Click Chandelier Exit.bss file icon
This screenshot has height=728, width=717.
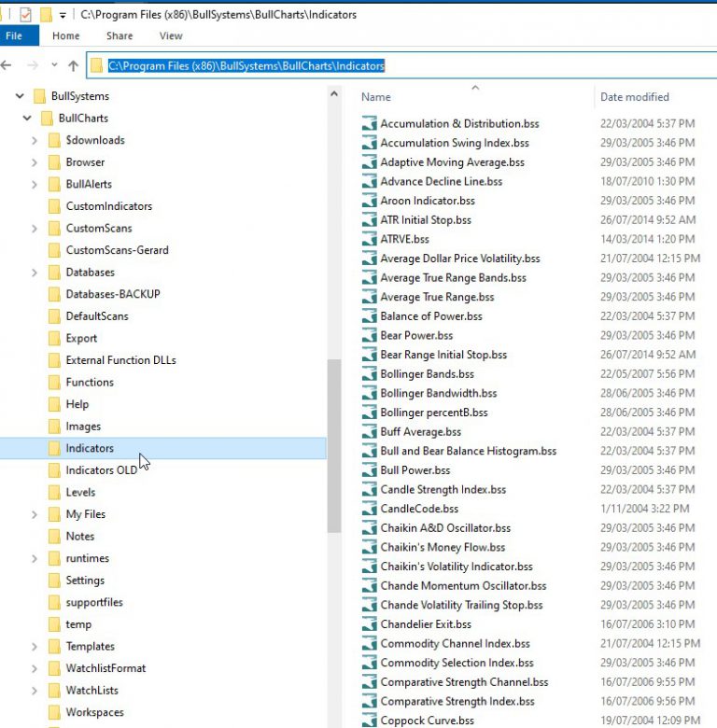pyautogui.click(x=369, y=624)
